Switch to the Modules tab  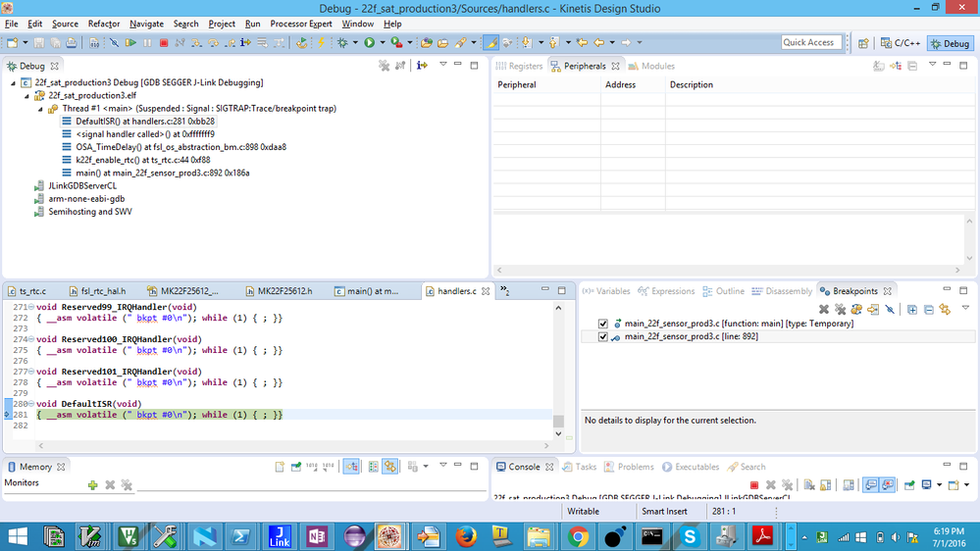pos(651,66)
